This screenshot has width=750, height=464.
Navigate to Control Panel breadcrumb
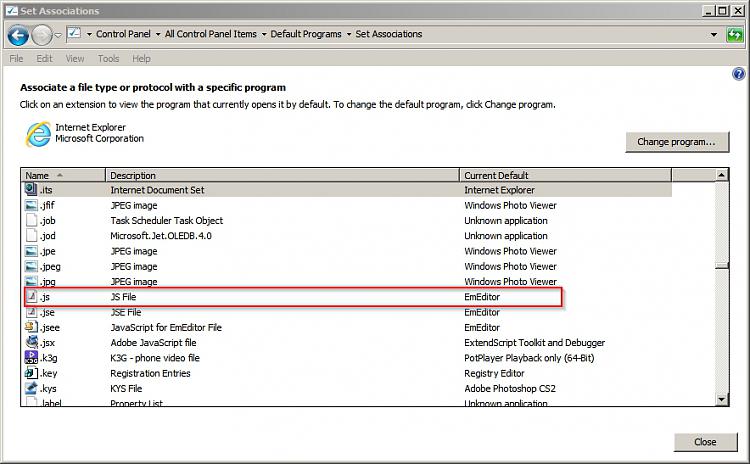point(123,34)
